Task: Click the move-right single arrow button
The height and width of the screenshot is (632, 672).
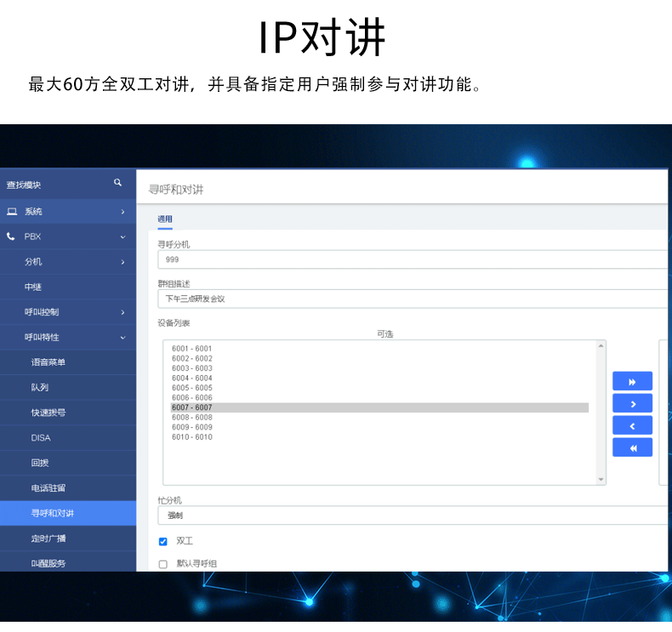Action: pyautogui.click(x=632, y=404)
